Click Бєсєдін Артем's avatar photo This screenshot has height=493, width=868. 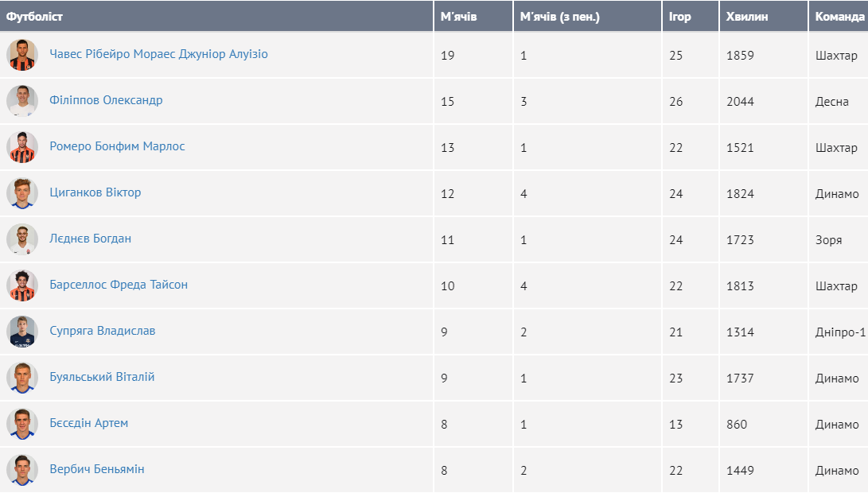point(22,424)
